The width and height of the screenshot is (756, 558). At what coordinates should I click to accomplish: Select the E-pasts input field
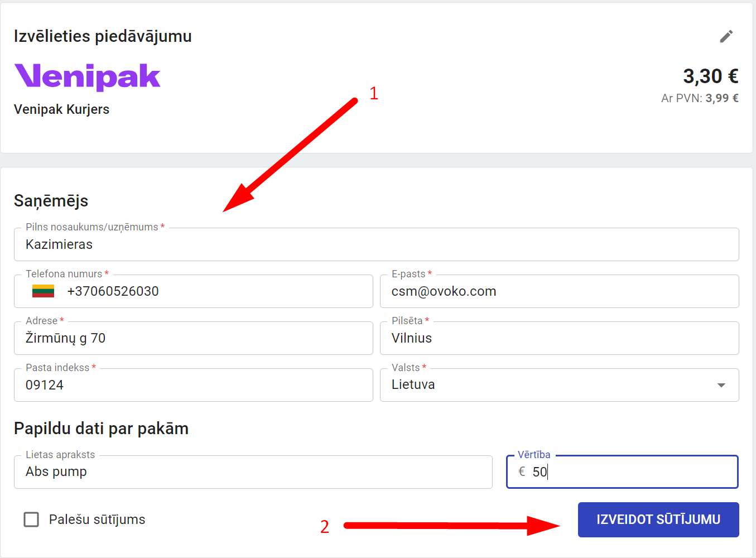[x=559, y=291]
